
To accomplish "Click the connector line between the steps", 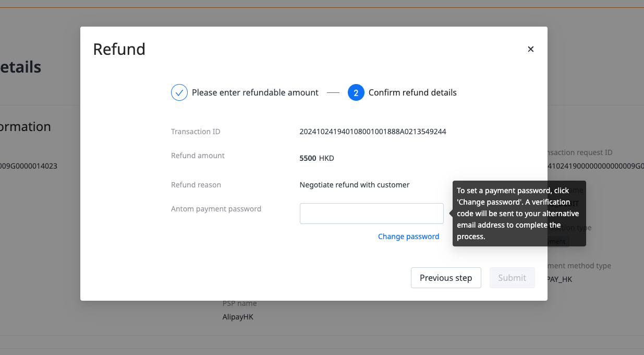I will click(x=333, y=93).
